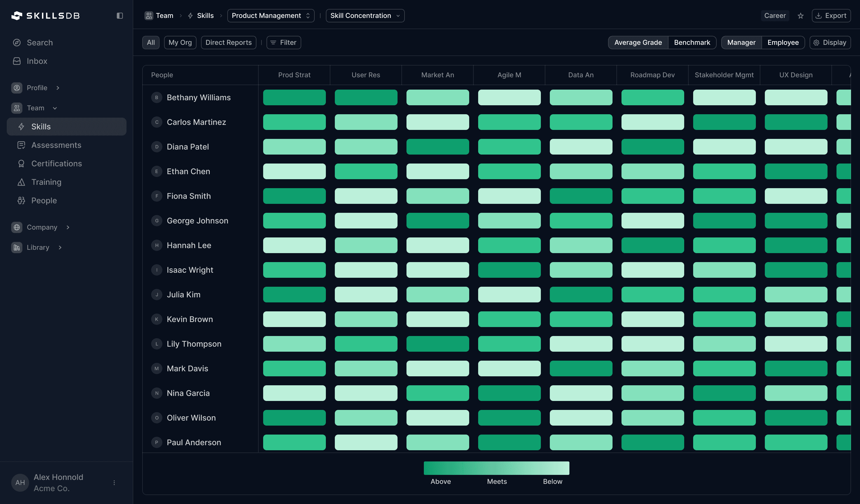Open the Filter options

[283, 42]
